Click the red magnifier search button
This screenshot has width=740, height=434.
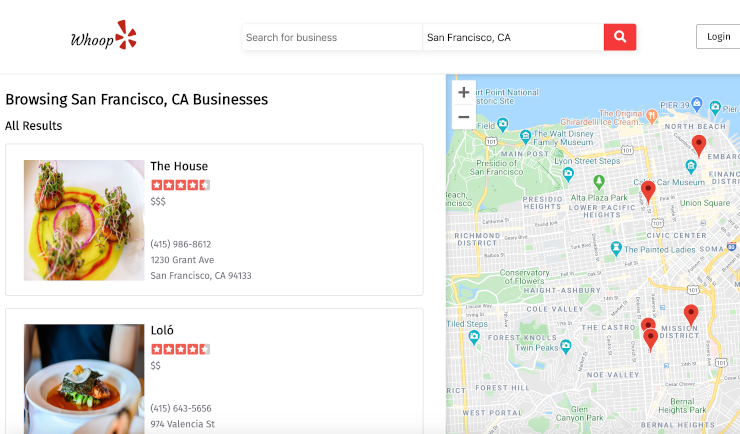pos(620,37)
